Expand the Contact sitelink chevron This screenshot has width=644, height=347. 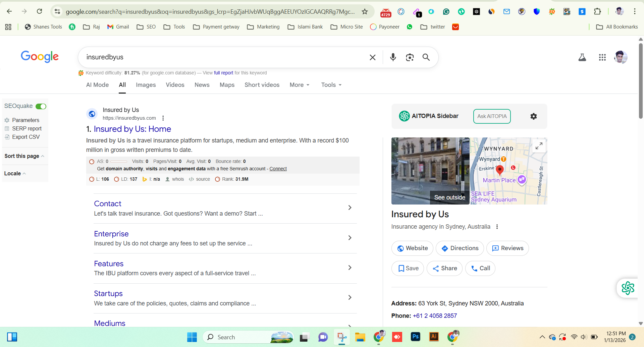[350, 208]
